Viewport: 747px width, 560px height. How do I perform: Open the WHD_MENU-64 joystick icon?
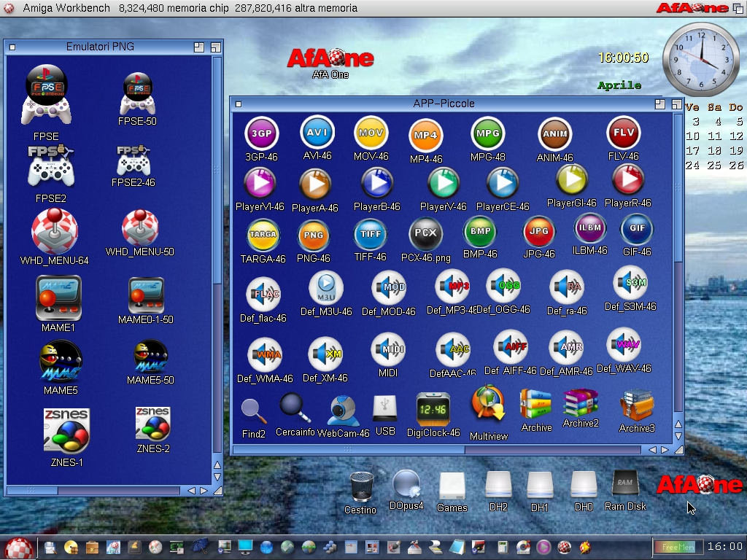point(55,231)
